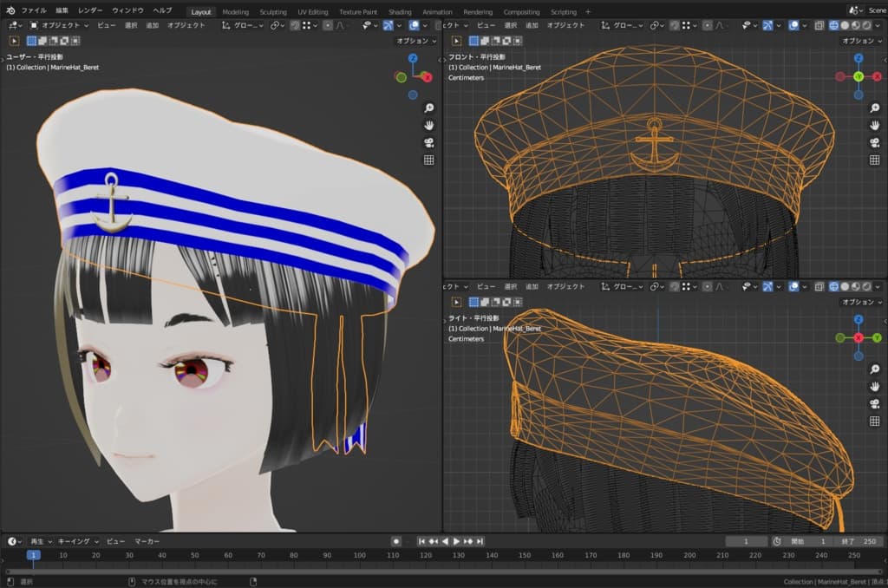
Task: Expand the オプション dropdown
Action: tap(415, 41)
